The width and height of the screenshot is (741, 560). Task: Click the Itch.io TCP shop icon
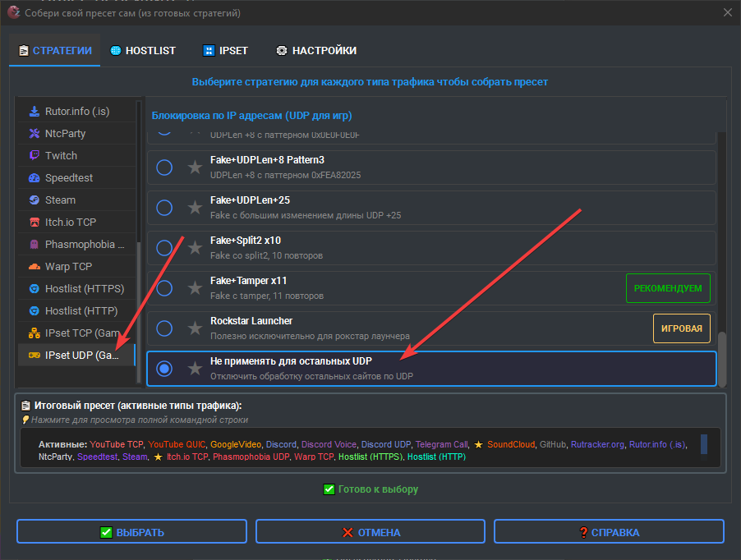(x=34, y=223)
